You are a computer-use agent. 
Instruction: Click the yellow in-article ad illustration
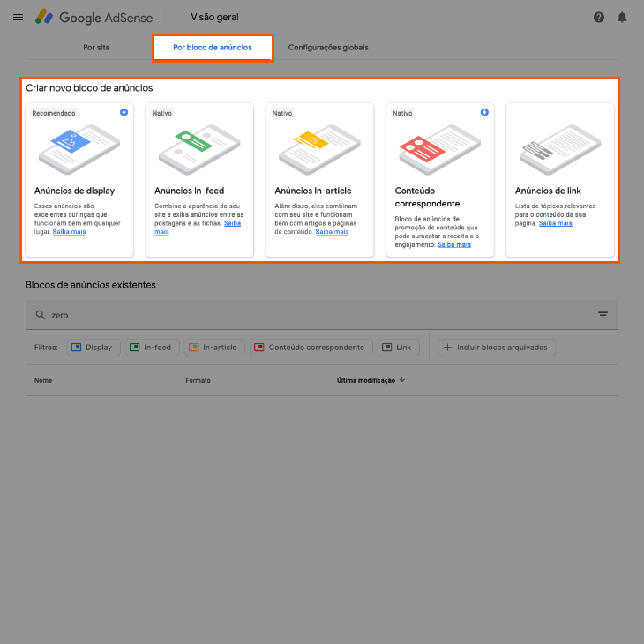(319, 149)
